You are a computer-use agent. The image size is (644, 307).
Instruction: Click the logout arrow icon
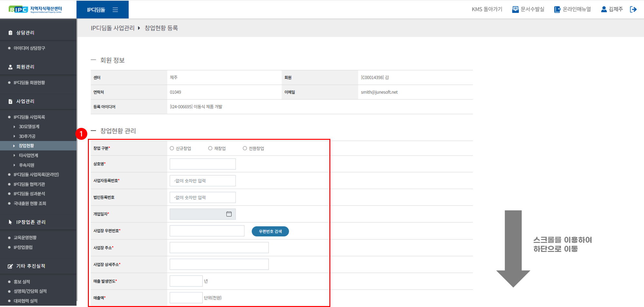point(633,9)
